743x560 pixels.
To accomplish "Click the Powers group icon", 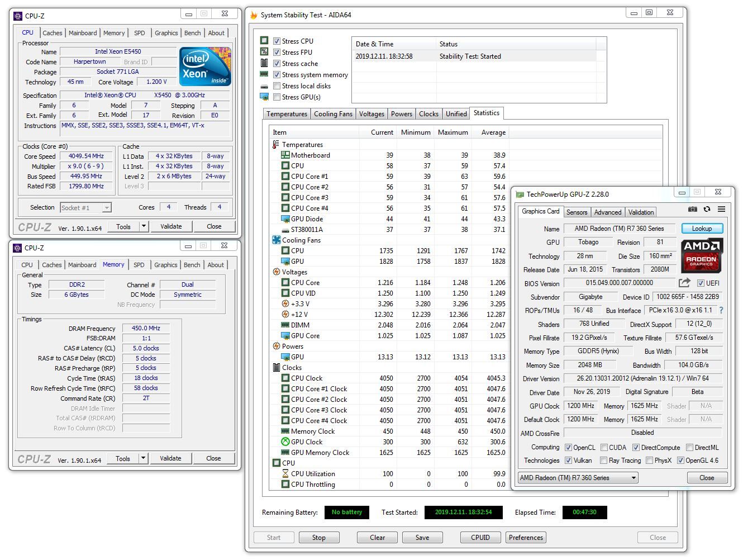I will pos(276,347).
